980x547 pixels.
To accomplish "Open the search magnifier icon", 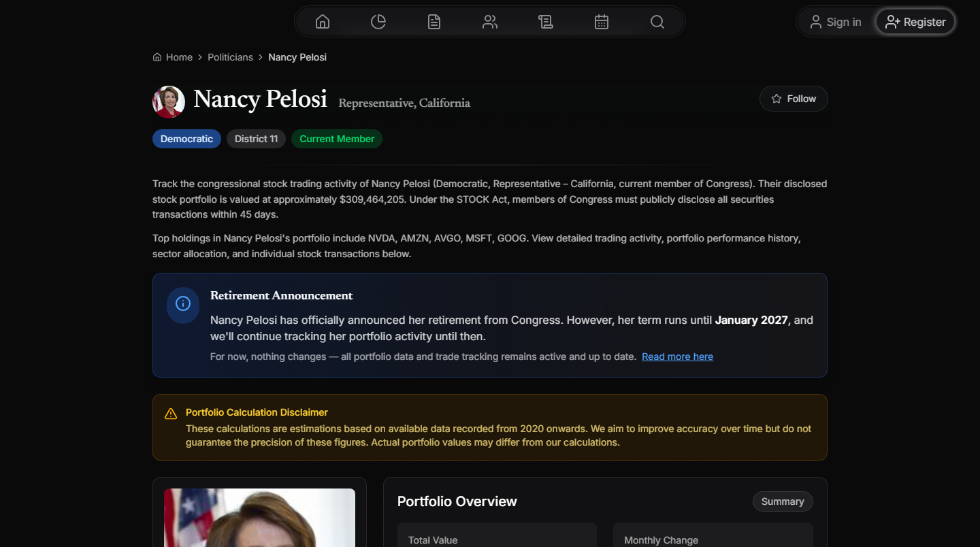I will 657,22.
